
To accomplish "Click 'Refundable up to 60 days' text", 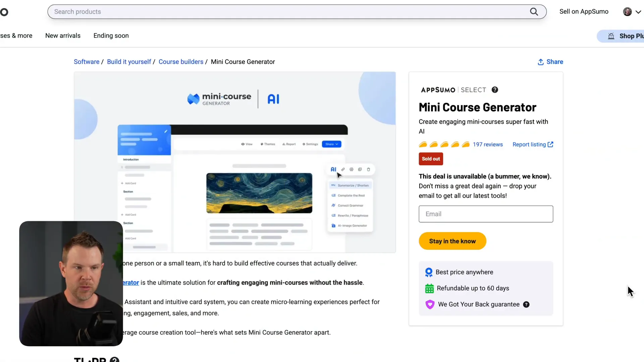I will point(473,288).
